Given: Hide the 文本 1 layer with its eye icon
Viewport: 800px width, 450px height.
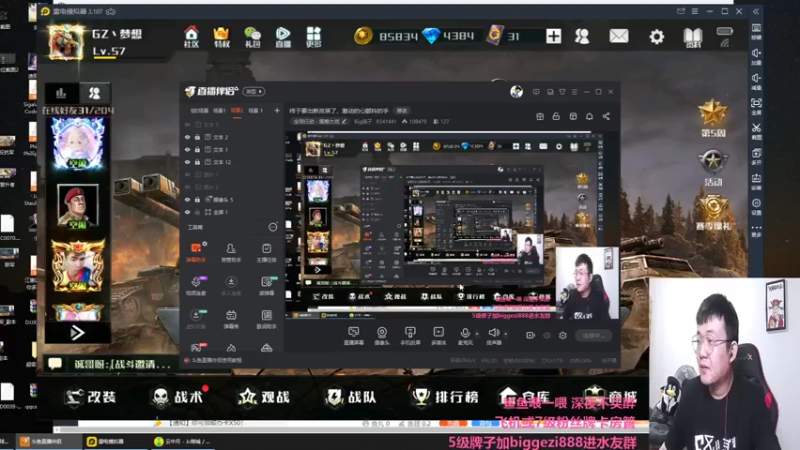Looking at the screenshot, I should [x=187, y=149].
